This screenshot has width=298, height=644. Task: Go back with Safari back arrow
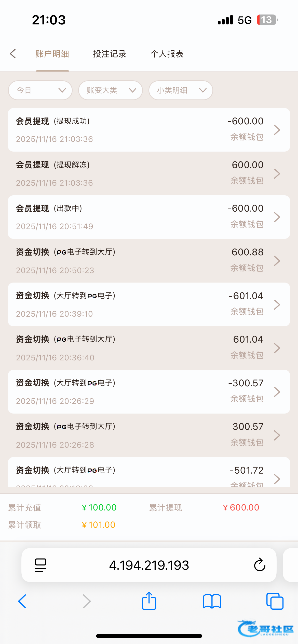pyautogui.click(x=22, y=601)
